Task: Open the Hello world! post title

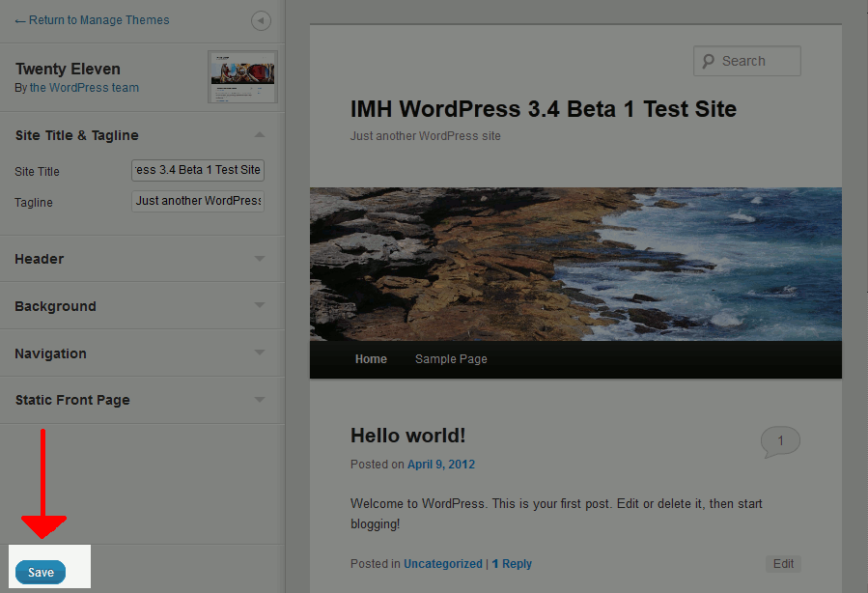Action: coord(407,436)
